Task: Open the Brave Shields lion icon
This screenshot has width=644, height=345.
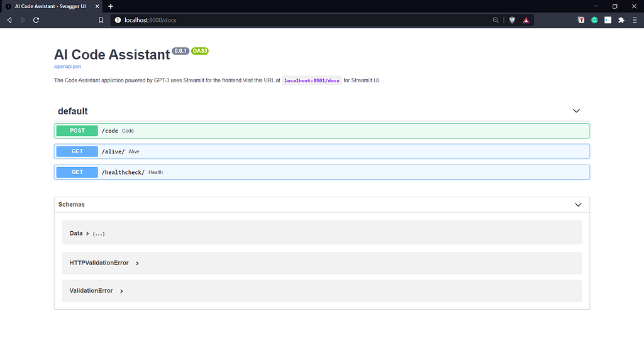Action: click(512, 20)
